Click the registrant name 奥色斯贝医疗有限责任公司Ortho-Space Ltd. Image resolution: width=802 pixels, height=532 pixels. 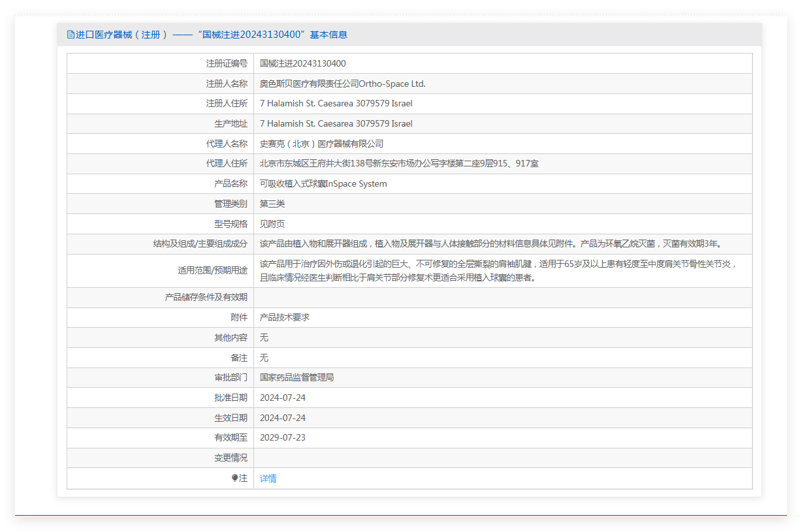pyautogui.click(x=343, y=84)
